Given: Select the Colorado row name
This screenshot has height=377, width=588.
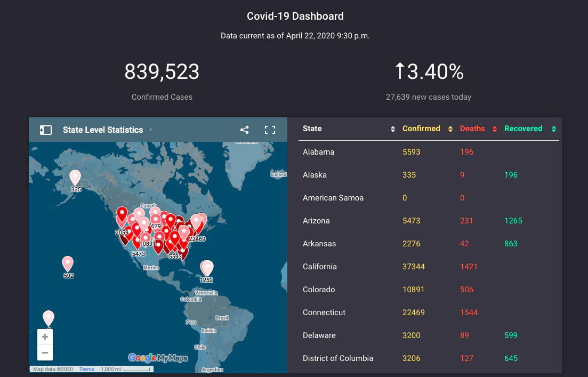Looking at the screenshot, I should (x=319, y=289).
